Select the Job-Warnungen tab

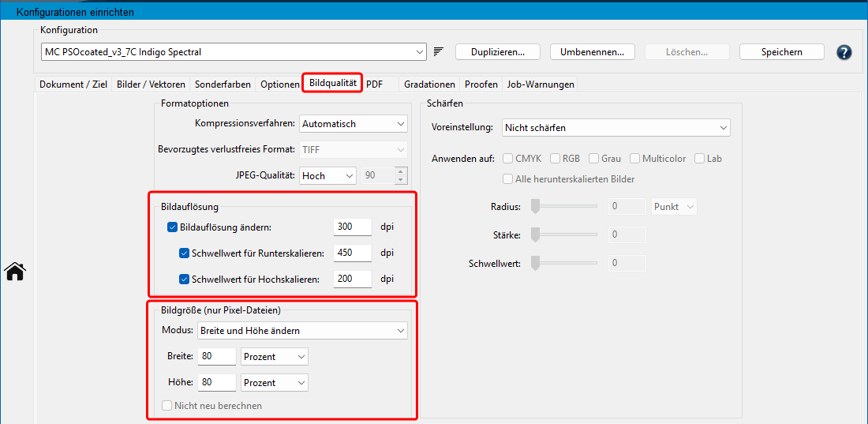[x=541, y=84]
